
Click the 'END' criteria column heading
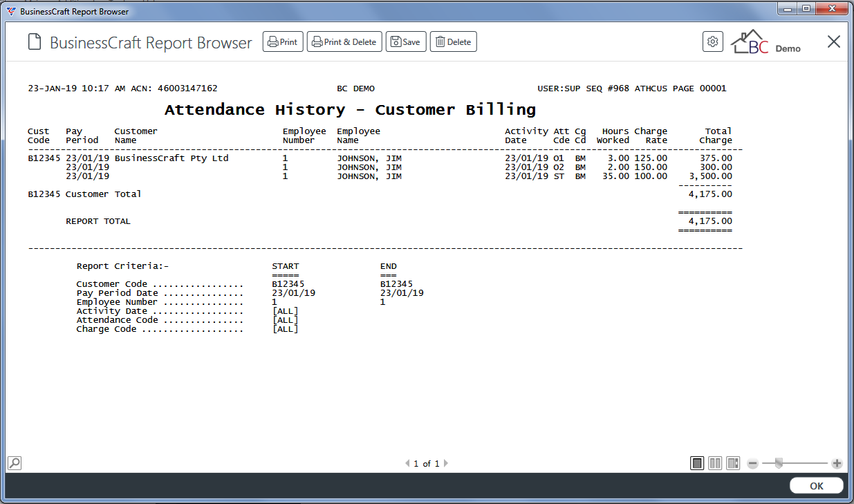click(x=389, y=266)
